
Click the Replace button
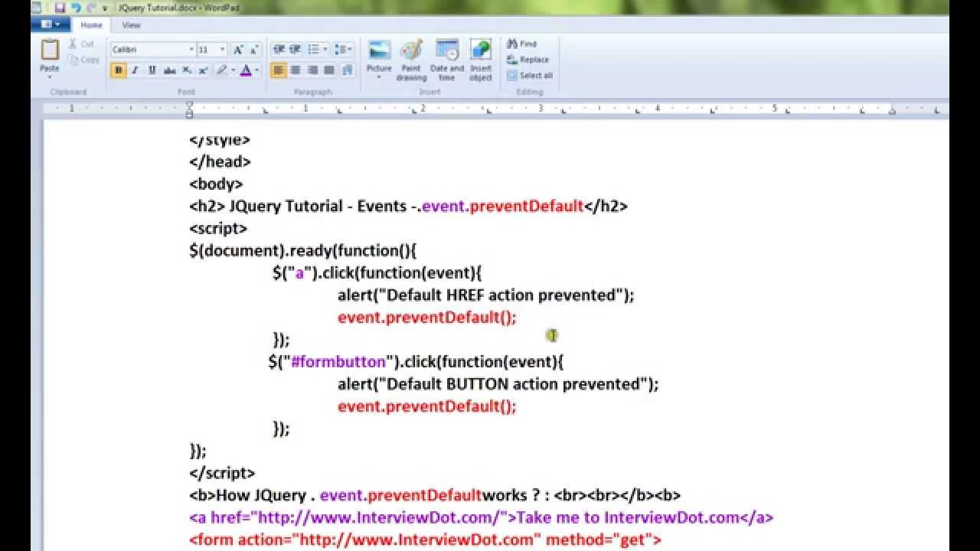point(528,60)
